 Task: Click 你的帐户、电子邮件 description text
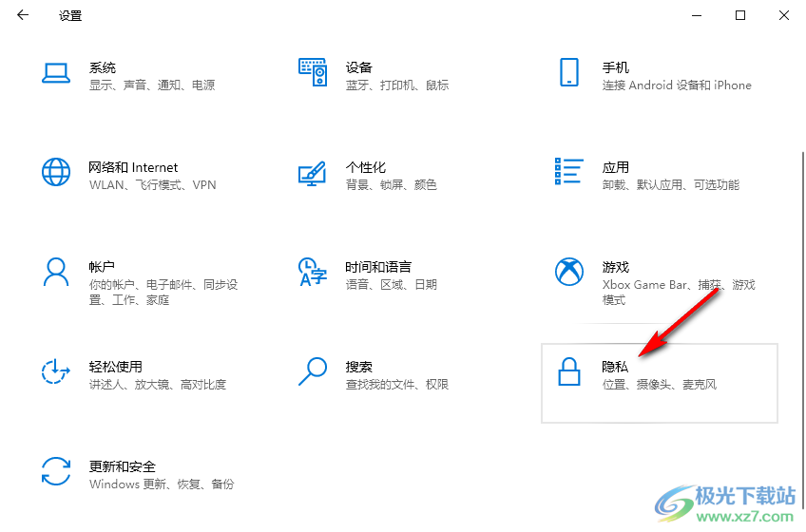[x=163, y=292]
